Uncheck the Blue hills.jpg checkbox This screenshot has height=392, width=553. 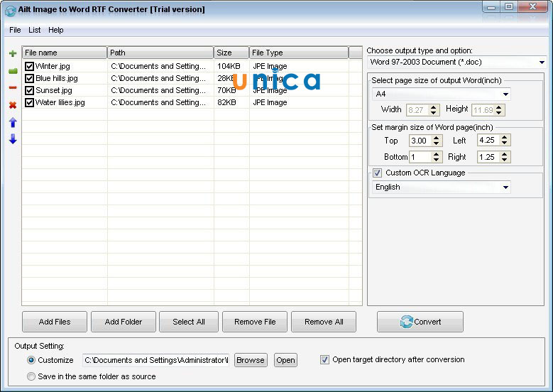(29, 78)
